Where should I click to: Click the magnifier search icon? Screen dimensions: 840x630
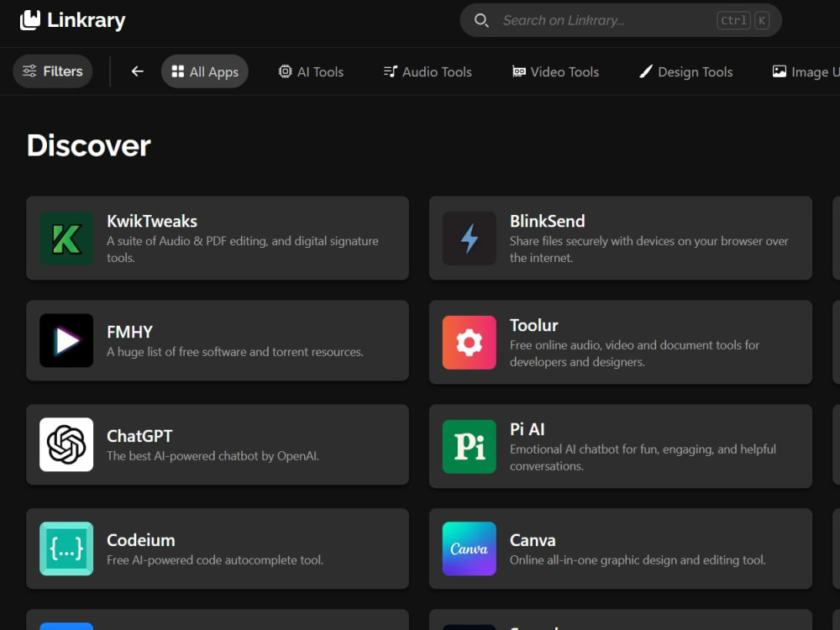(x=481, y=20)
